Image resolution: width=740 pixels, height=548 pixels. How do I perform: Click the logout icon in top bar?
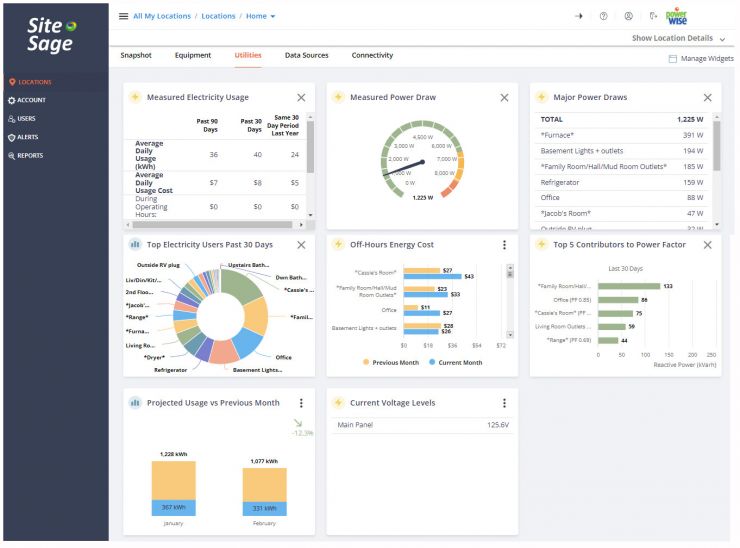(x=653, y=16)
